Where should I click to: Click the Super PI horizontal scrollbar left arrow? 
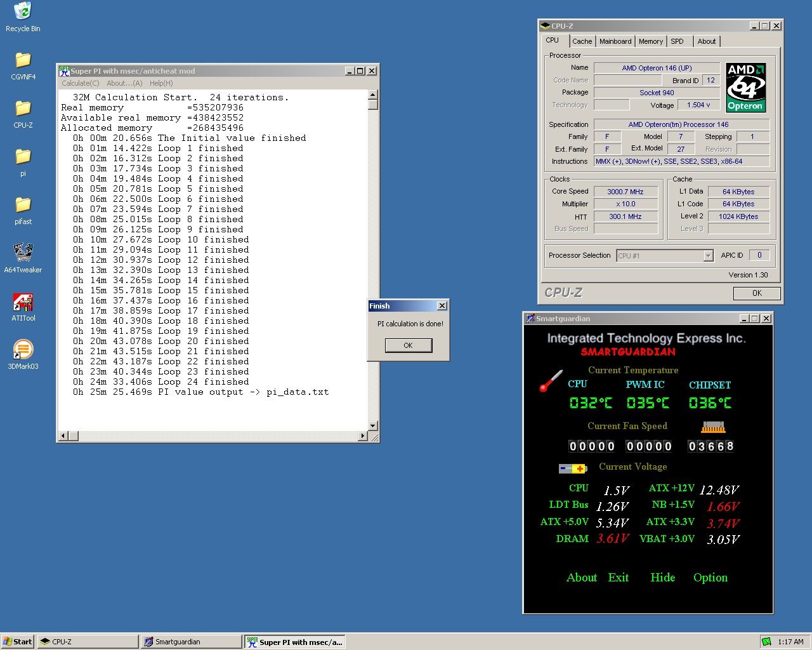pyautogui.click(x=63, y=436)
